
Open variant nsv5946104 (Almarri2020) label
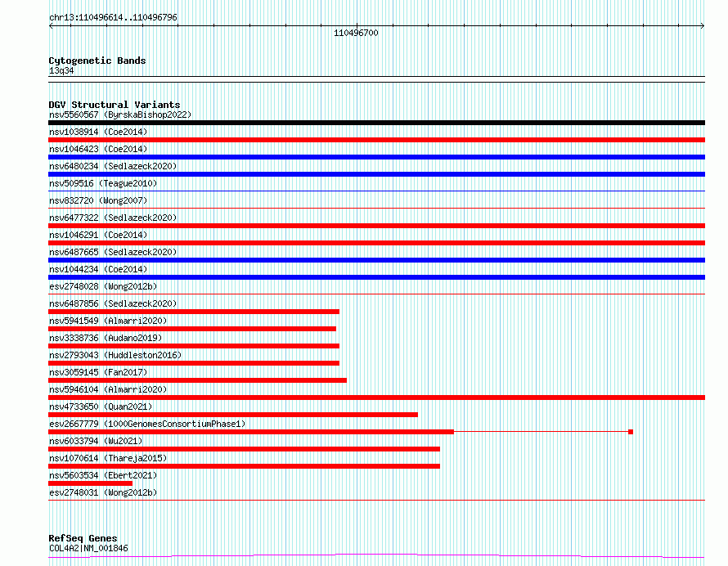(108, 389)
